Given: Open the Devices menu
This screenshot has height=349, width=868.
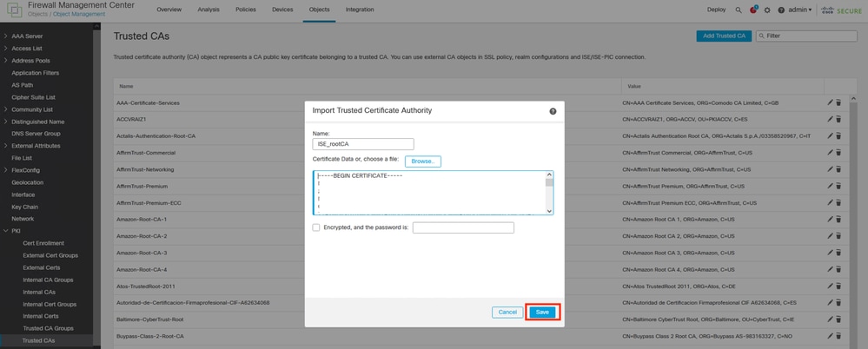Looking at the screenshot, I should coord(282,10).
